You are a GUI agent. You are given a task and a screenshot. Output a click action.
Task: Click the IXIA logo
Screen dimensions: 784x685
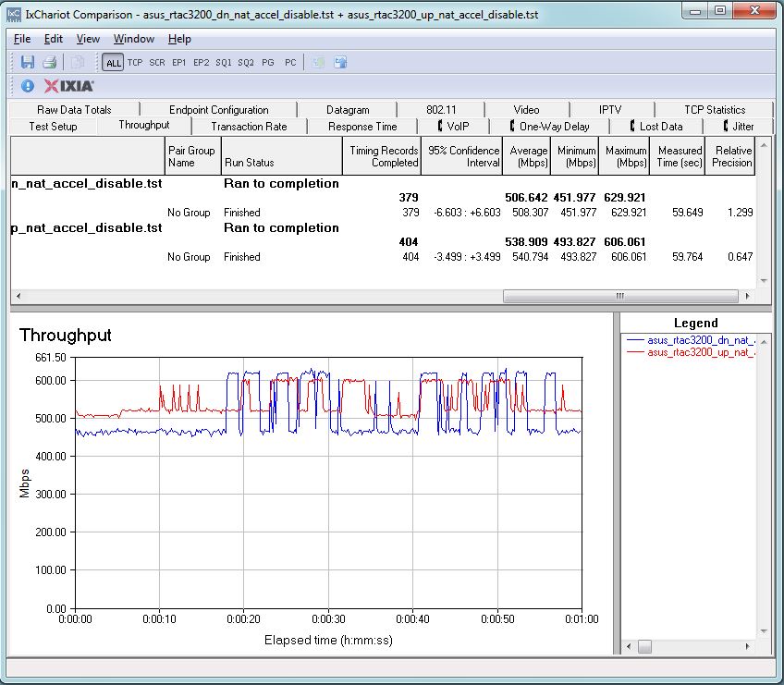pyautogui.click(x=68, y=86)
